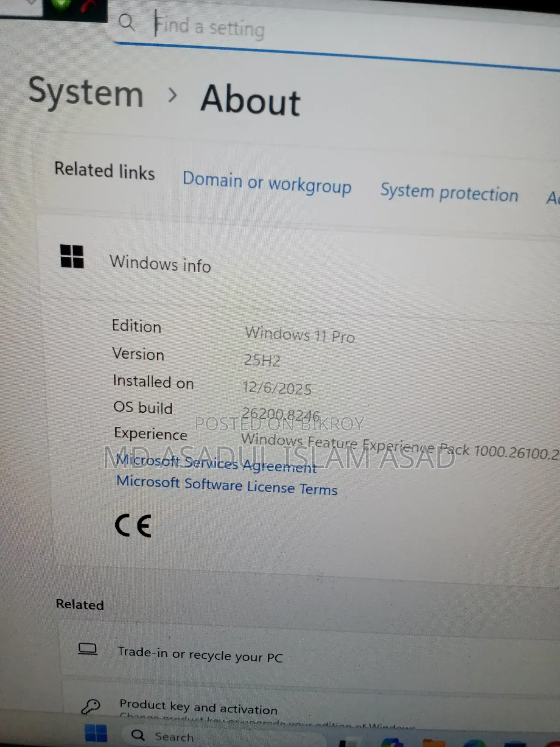Select the Windows Feature Experience Pack value
The width and height of the screenshot is (560, 747).
[x=400, y=447]
